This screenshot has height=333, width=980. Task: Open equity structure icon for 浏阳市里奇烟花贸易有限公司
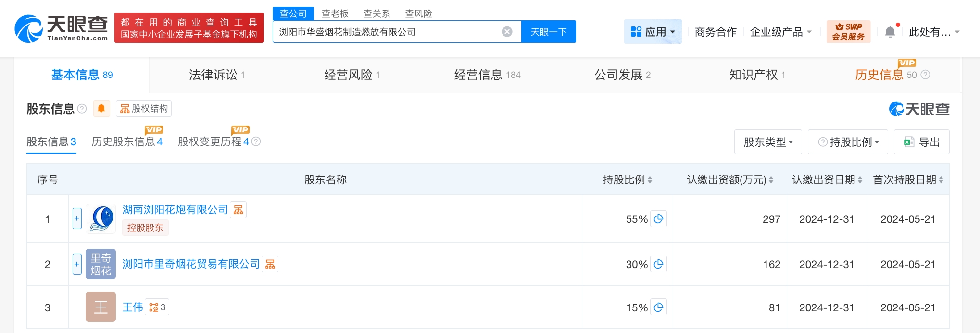click(270, 264)
